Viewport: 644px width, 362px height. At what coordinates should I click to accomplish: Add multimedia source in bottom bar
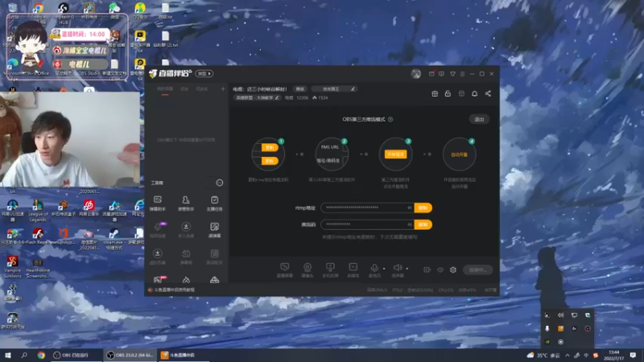[x=353, y=270]
